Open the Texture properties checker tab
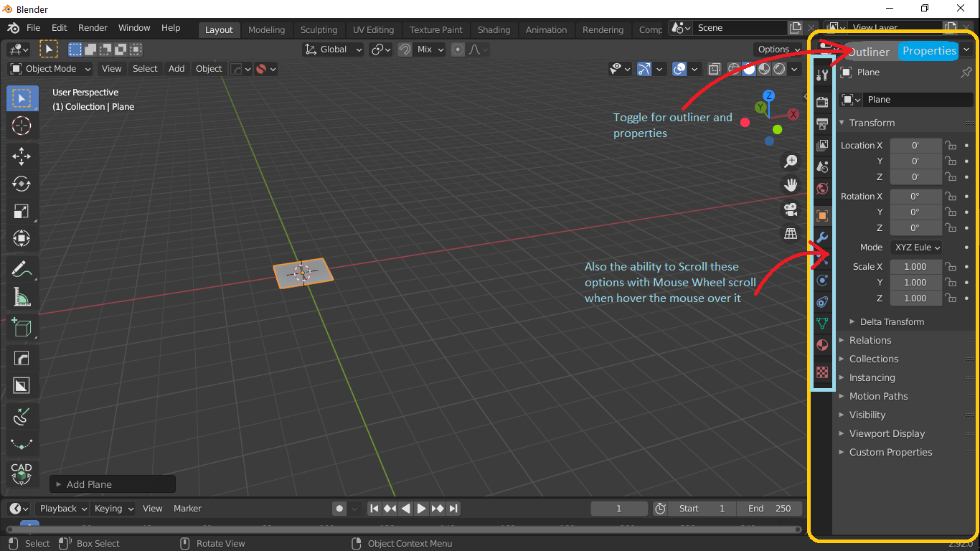This screenshot has height=551, width=980. tap(823, 372)
